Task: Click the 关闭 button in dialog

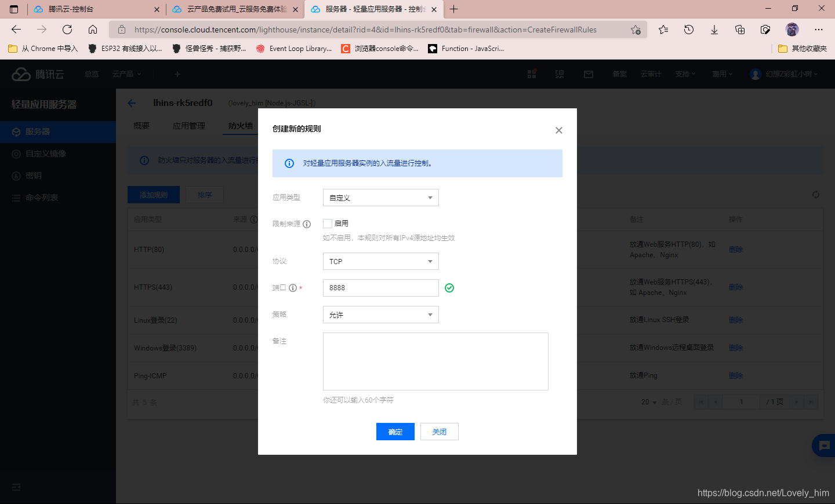Action: (x=440, y=432)
